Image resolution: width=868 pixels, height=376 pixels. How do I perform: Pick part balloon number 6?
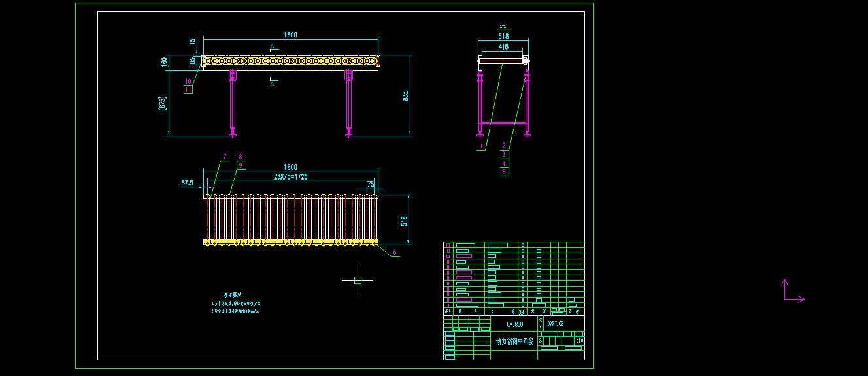pos(394,252)
